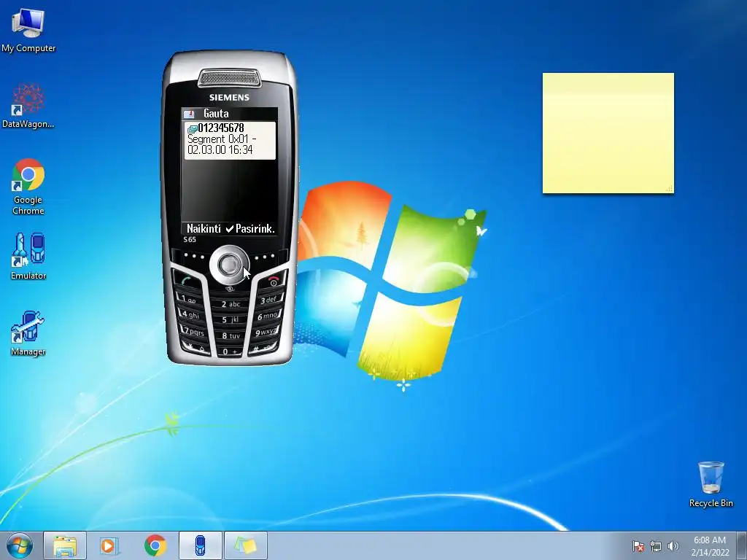The height and width of the screenshot is (560, 747).
Task: Click the 5 jkl key on keypad
Action: pyautogui.click(x=231, y=319)
